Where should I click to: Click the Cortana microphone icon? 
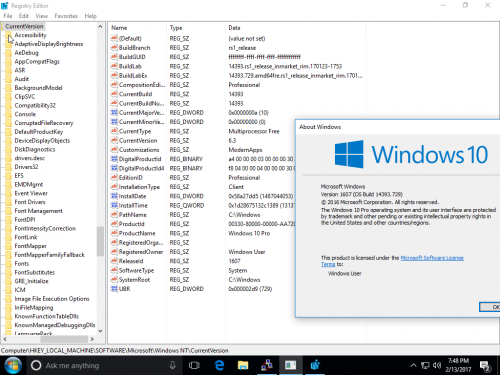pyautogui.click(x=172, y=365)
